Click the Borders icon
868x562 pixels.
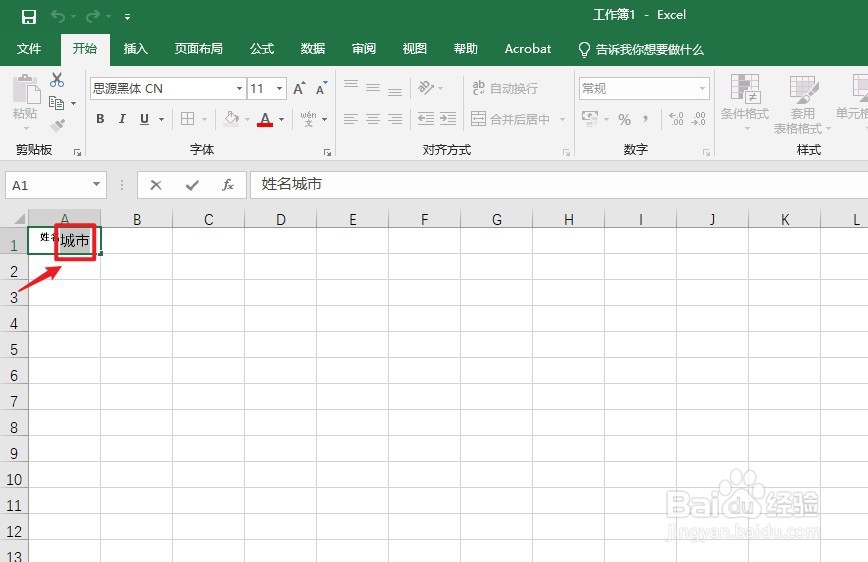(x=188, y=118)
